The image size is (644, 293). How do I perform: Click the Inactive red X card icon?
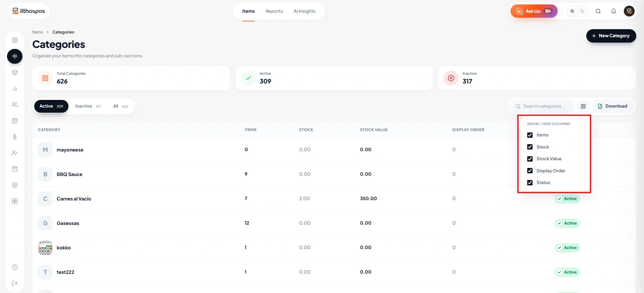click(x=451, y=78)
